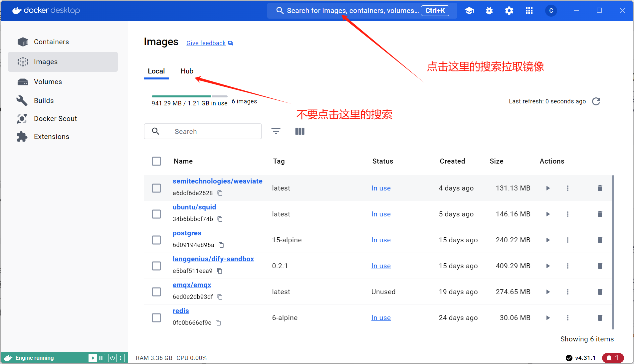
Task: Delete the redis image
Action: click(x=600, y=318)
